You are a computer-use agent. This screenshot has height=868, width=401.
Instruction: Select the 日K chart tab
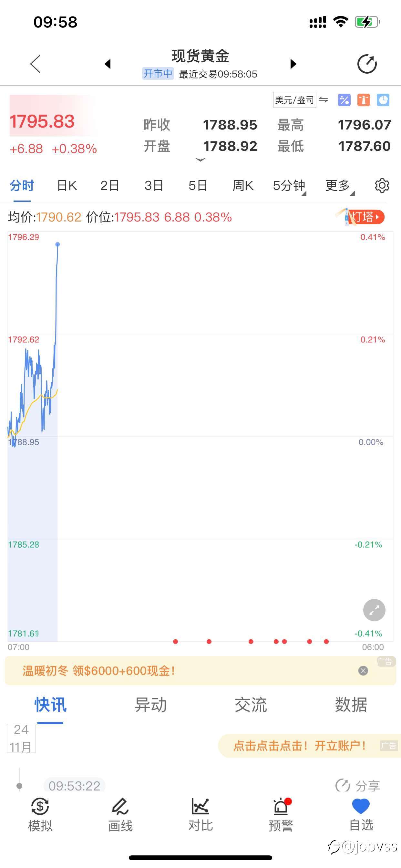[x=67, y=186]
